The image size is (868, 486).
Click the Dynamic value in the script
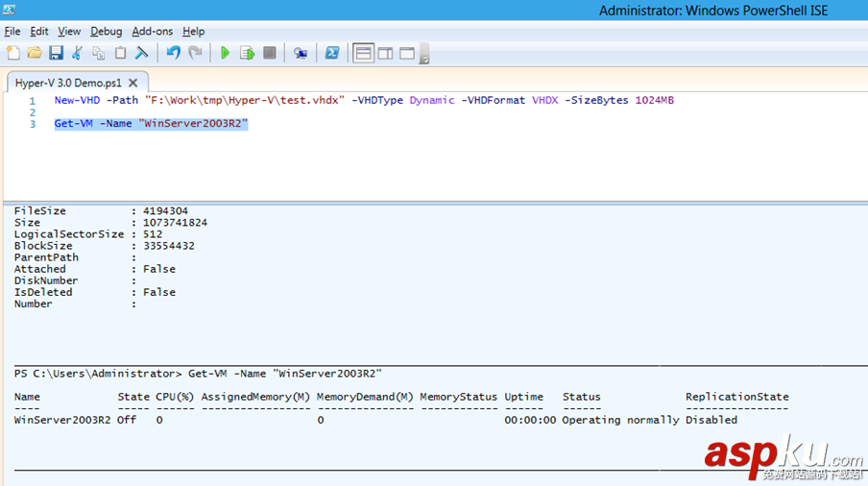point(432,100)
